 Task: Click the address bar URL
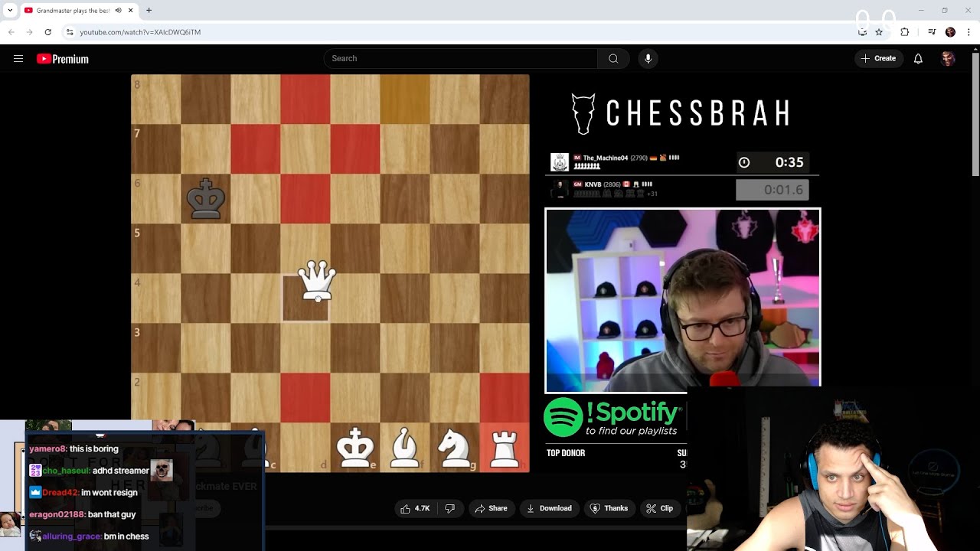click(140, 32)
